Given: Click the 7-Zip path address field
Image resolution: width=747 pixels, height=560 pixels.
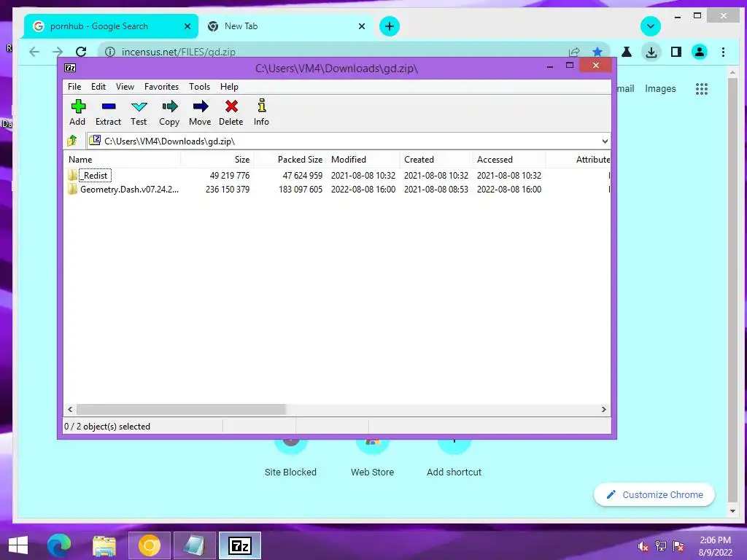Looking at the screenshot, I should [348, 141].
